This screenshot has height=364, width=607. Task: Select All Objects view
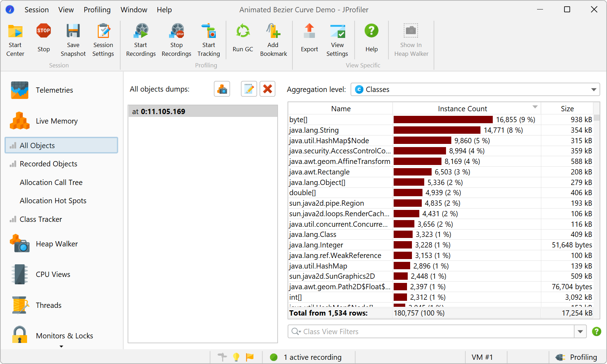(62, 145)
